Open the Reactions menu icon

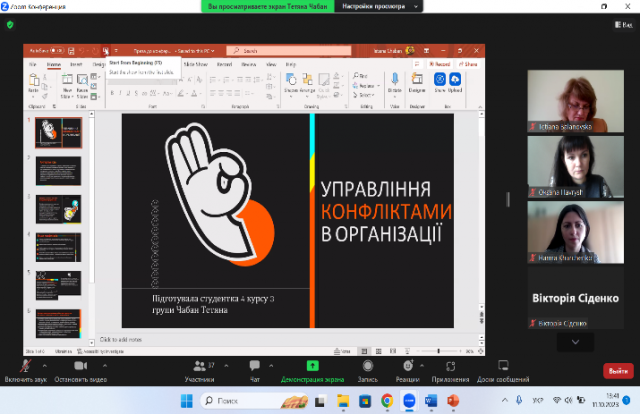click(407, 366)
